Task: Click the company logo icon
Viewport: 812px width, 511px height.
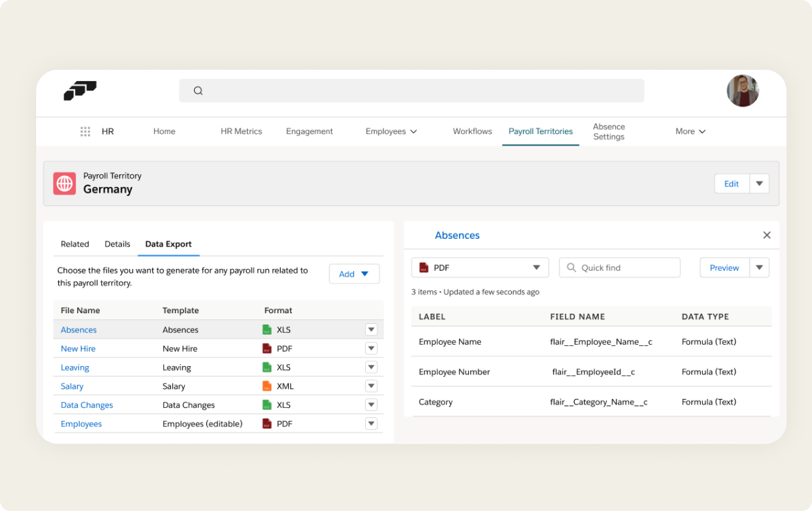Action: [x=80, y=91]
